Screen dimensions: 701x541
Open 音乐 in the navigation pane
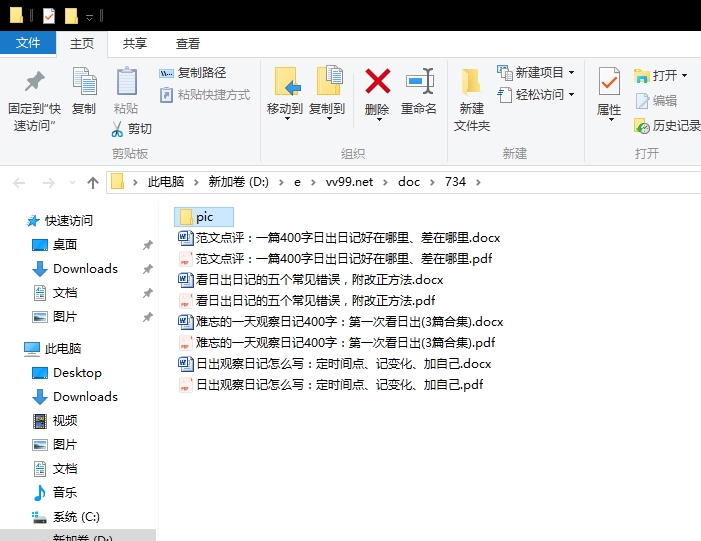click(55, 493)
